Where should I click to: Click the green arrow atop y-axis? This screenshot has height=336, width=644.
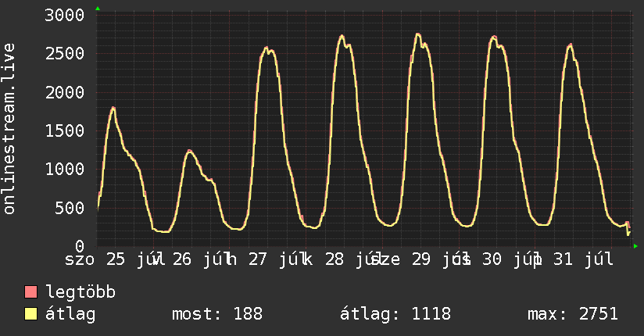tap(98, 9)
